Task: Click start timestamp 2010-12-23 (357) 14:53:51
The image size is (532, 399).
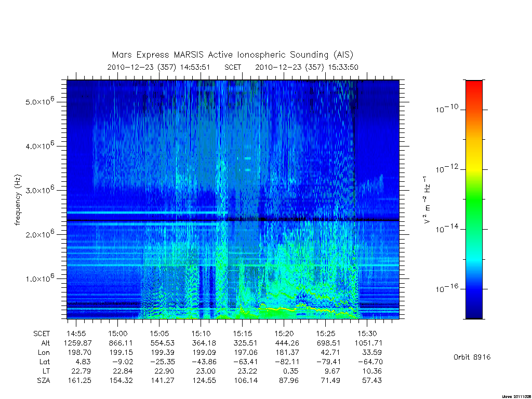Action: pyautogui.click(x=158, y=67)
